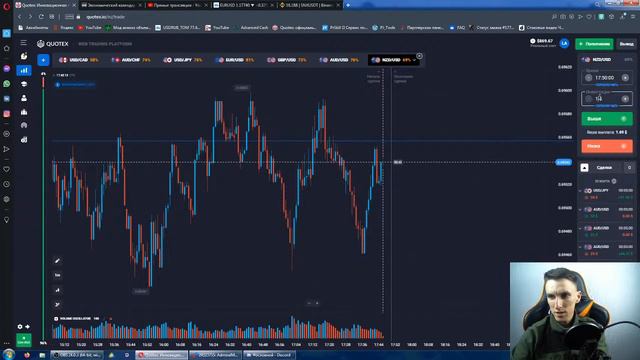Image resolution: width=640 pixels, height=360 pixels.
Task: Open the Trade chart section in sidebar
Action: pos(24,70)
